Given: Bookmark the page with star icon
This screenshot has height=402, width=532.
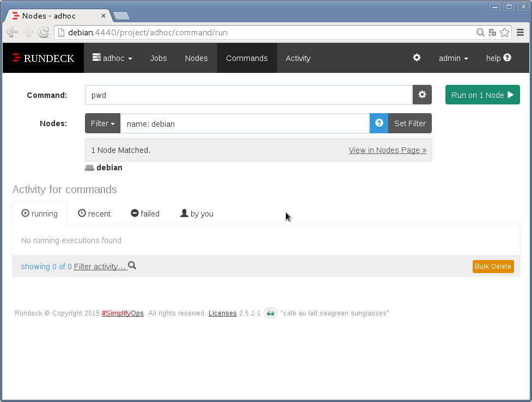Looking at the screenshot, I should pyautogui.click(x=505, y=33).
